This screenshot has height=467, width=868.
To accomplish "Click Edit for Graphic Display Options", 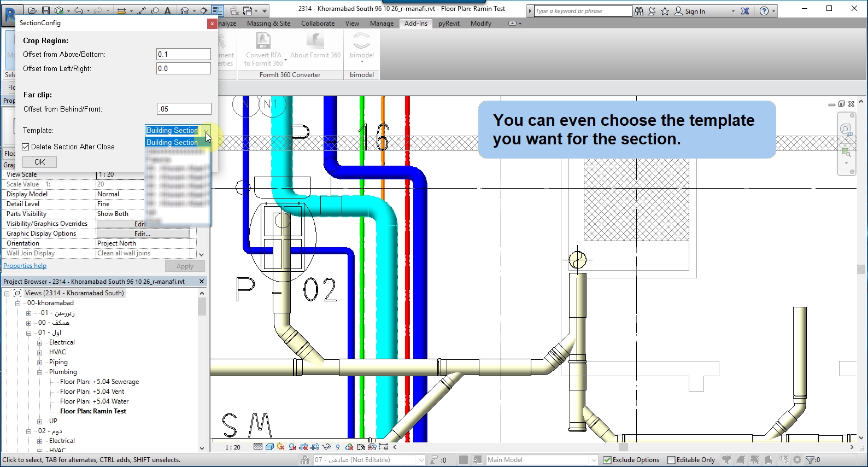I will 143,234.
